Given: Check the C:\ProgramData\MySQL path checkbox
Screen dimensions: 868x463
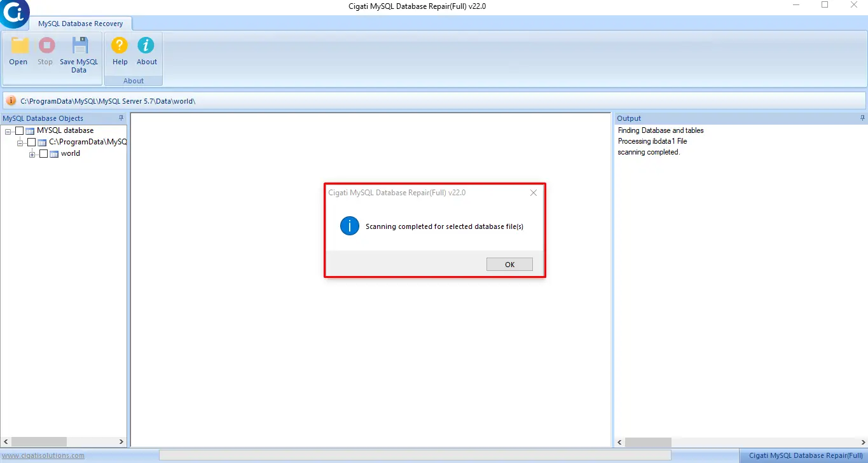Looking at the screenshot, I should 31,142.
